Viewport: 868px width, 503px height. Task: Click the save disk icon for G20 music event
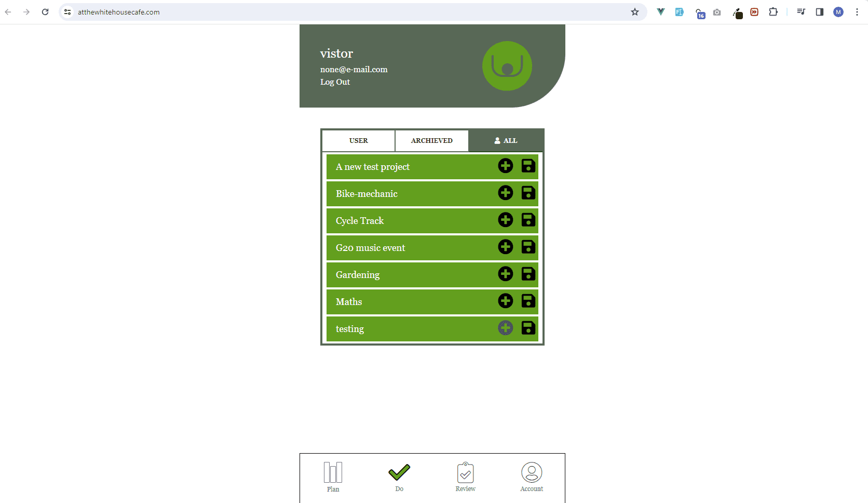528,247
